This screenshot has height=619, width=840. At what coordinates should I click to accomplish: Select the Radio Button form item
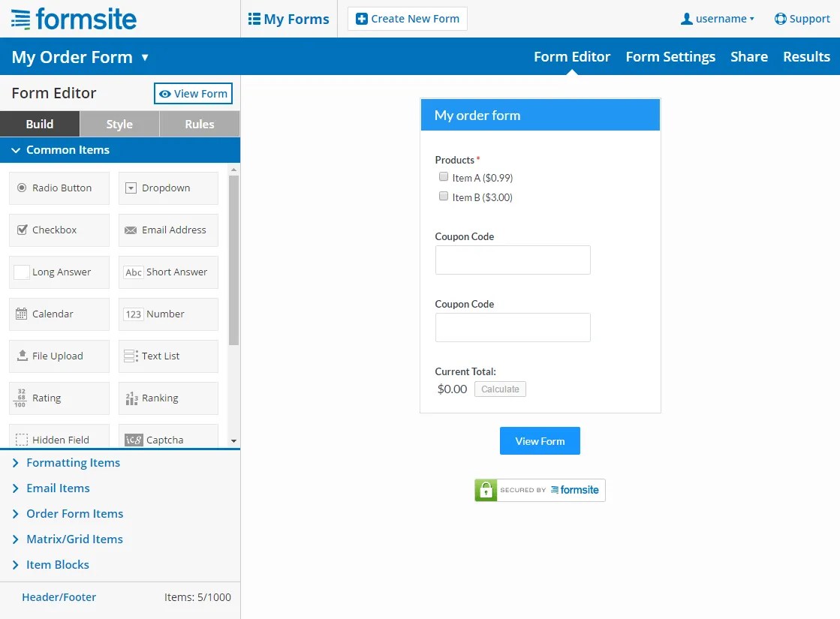[x=59, y=188]
